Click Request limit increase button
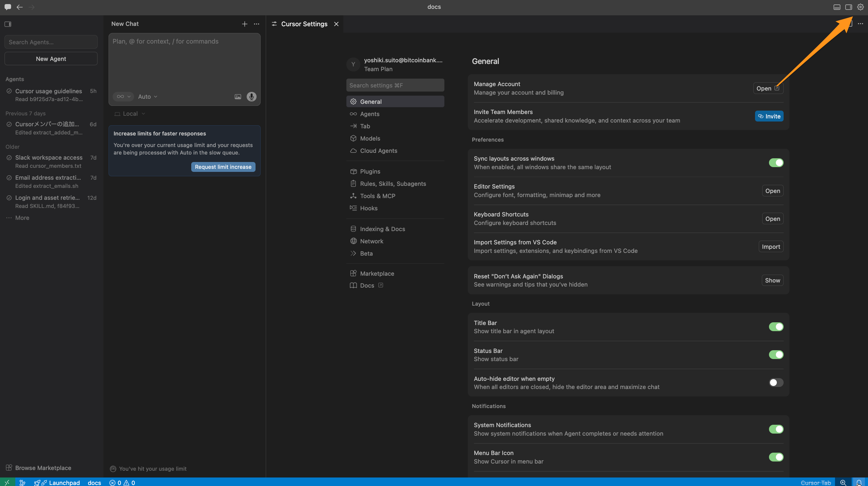 pyautogui.click(x=223, y=167)
